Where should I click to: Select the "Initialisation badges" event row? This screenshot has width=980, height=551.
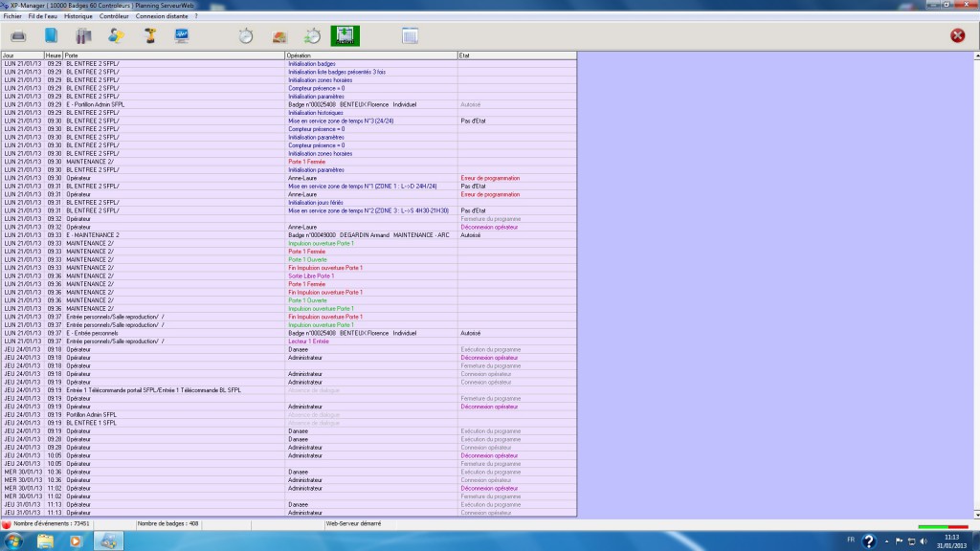289,64
